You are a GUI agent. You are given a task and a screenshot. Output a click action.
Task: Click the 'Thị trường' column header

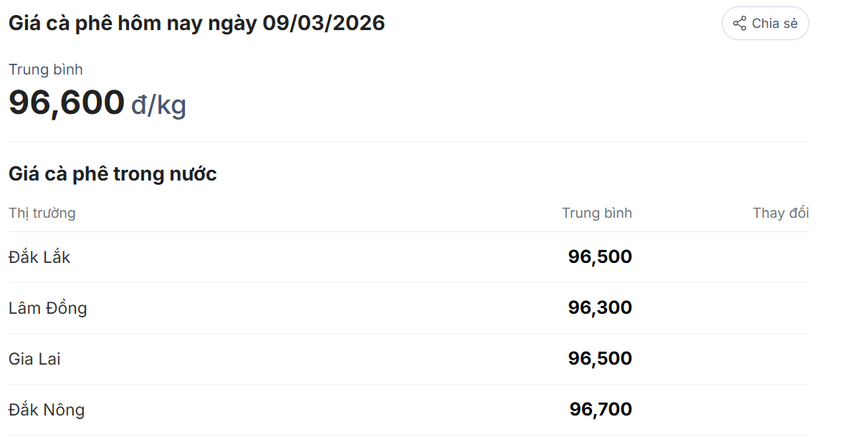click(x=42, y=213)
